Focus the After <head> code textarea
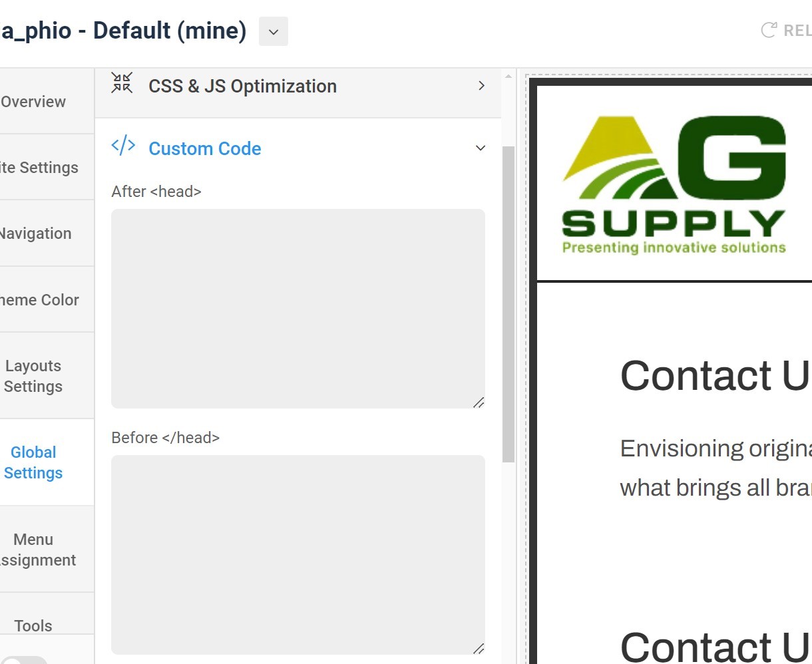The height and width of the screenshot is (664, 812). [x=298, y=308]
